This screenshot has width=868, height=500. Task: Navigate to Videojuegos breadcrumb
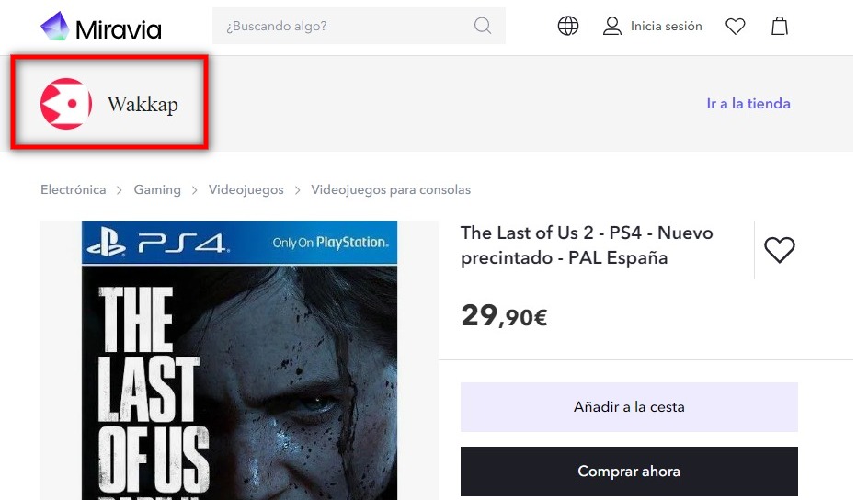[x=246, y=189]
